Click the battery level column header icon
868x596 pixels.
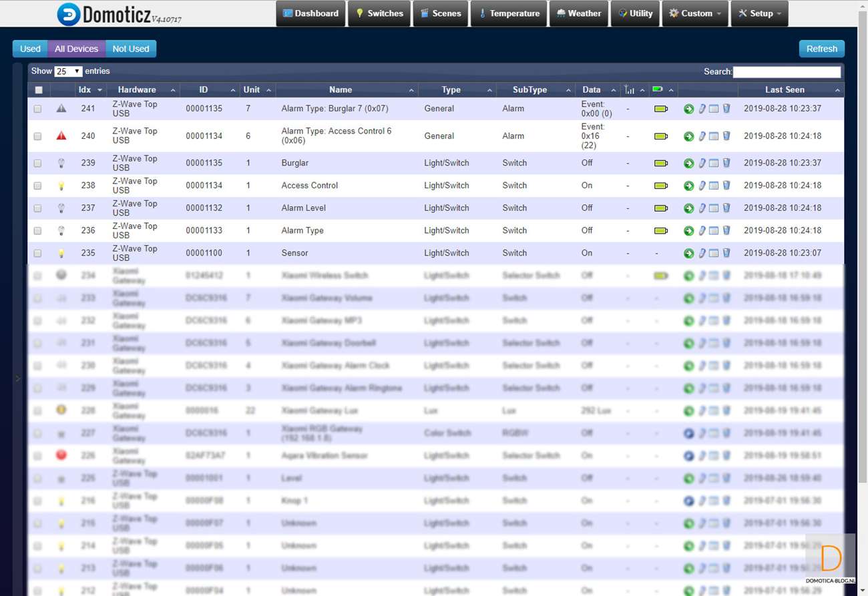pyautogui.click(x=658, y=89)
